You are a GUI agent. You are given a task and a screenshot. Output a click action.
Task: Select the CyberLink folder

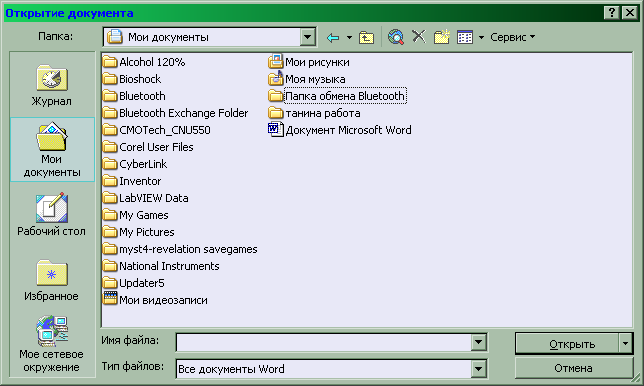coord(135,164)
